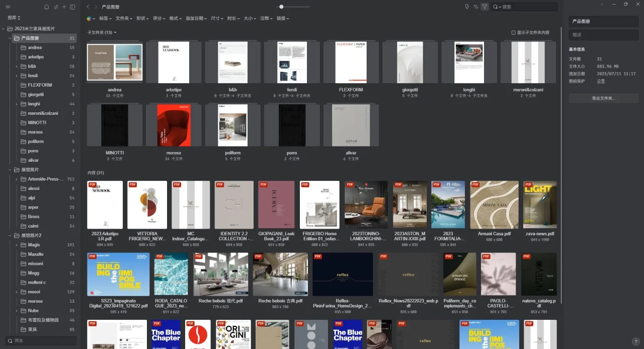Select the arketipo folder icon in sidebar

pyautogui.click(x=24, y=57)
